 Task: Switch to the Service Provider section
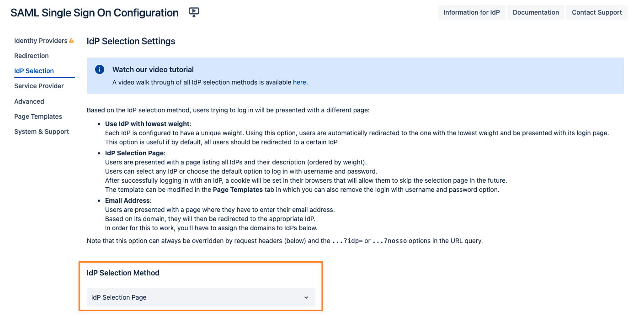[x=39, y=86]
